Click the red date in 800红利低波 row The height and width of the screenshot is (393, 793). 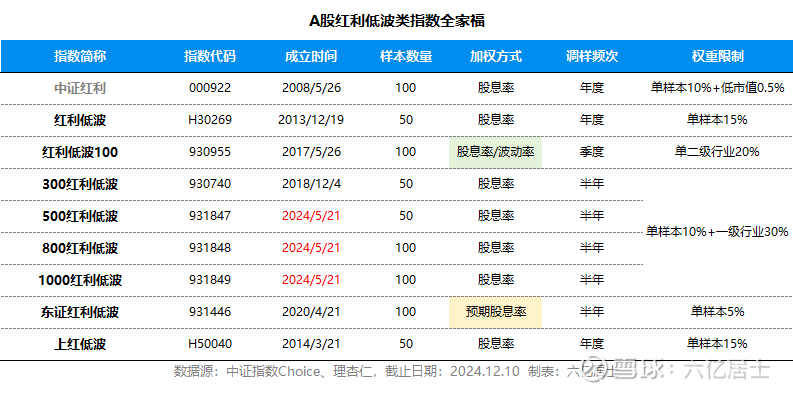coord(311,248)
